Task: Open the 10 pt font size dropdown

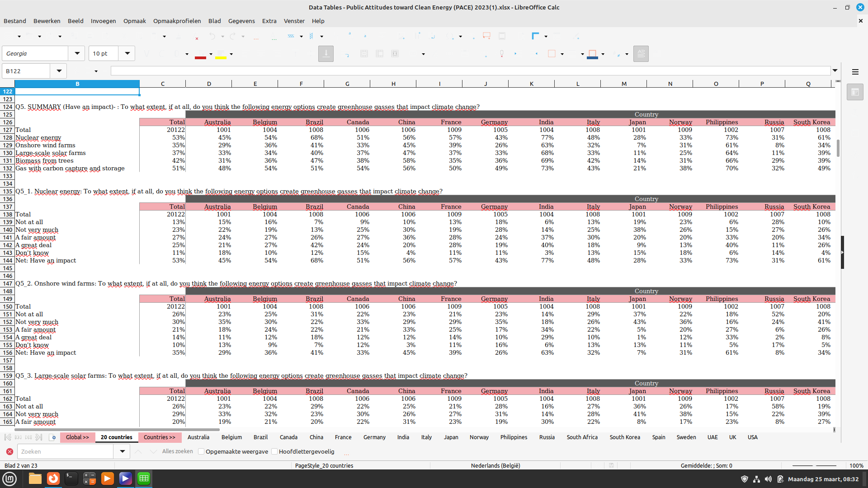Action: click(x=127, y=53)
